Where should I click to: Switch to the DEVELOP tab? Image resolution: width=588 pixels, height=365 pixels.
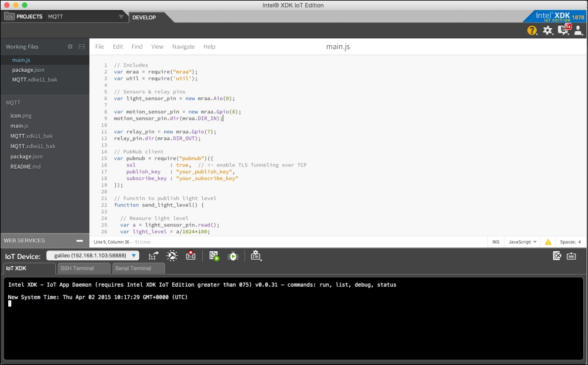click(145, 17)
